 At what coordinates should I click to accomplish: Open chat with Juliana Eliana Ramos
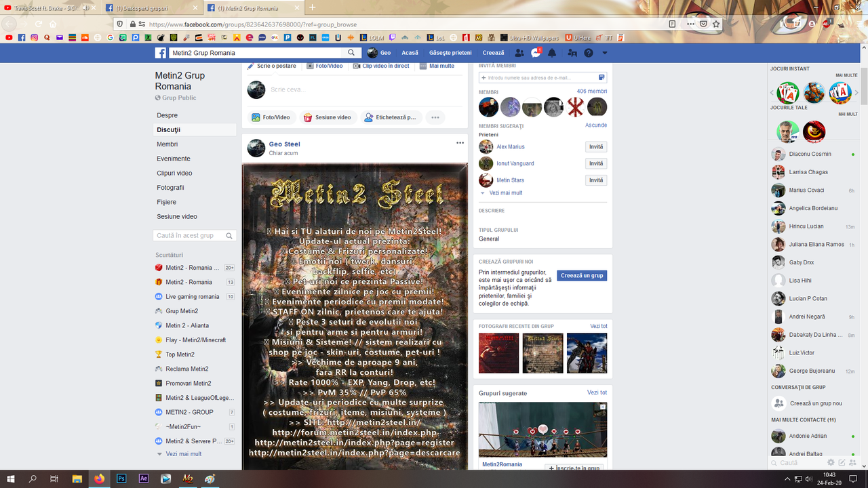(x=813, y=245)
